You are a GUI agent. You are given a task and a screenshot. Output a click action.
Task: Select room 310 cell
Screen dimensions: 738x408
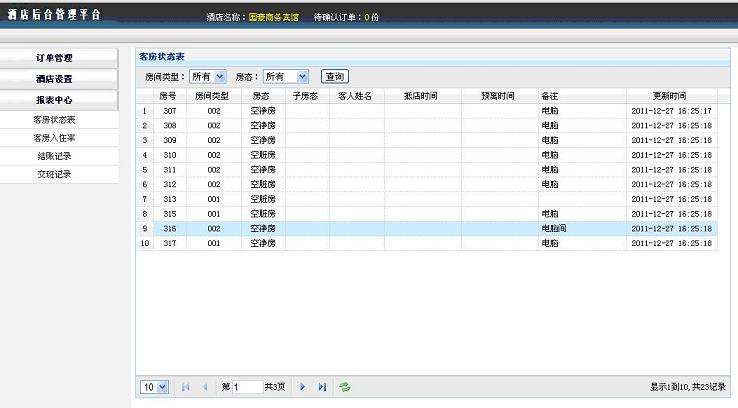pyautogui.click(x=170, y=155)
